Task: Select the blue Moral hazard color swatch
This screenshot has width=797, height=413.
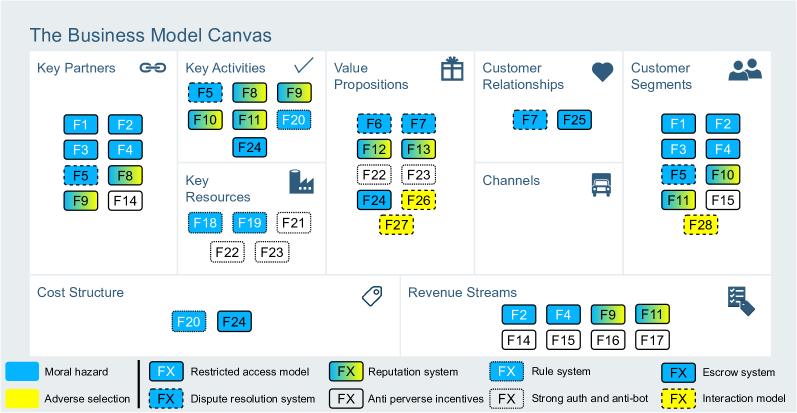Action: pos(22,371)
